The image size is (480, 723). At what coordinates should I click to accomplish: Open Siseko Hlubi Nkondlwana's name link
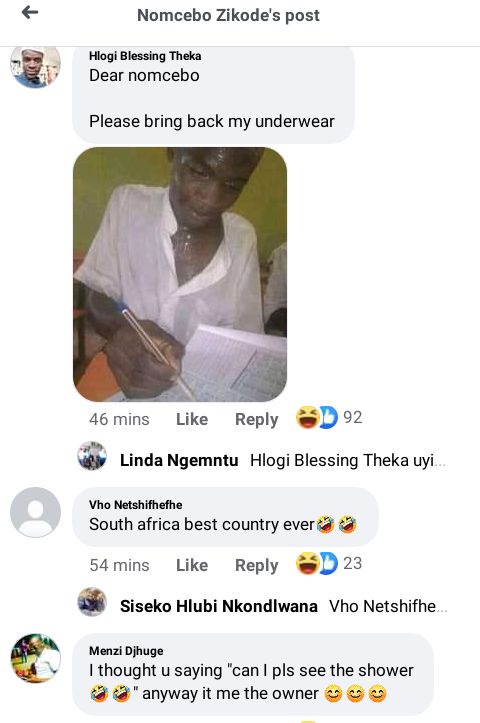[x=219, y=606]
